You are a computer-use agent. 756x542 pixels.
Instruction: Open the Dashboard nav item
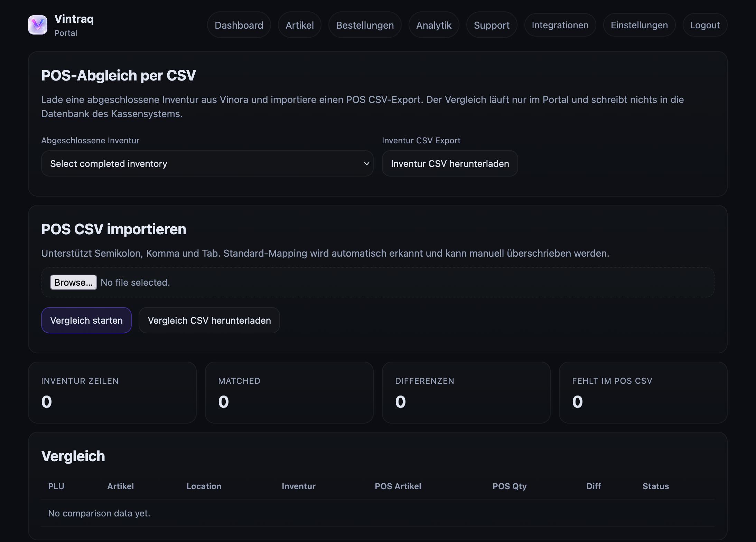tap(239, 25)
